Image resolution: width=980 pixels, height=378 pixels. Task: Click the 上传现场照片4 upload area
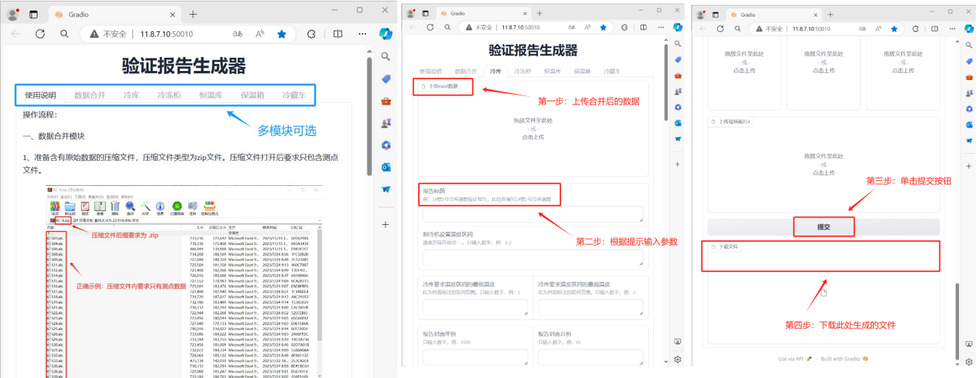[x=824, y=164]
